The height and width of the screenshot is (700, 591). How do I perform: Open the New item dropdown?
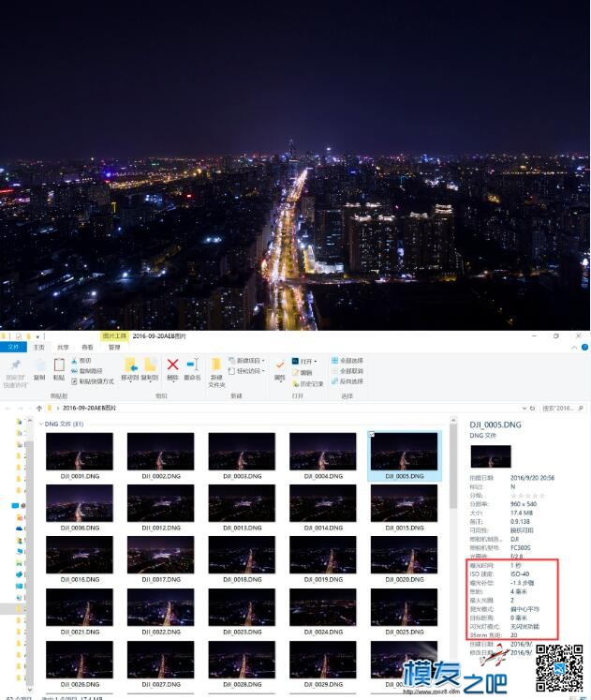(x=246, y=361)
